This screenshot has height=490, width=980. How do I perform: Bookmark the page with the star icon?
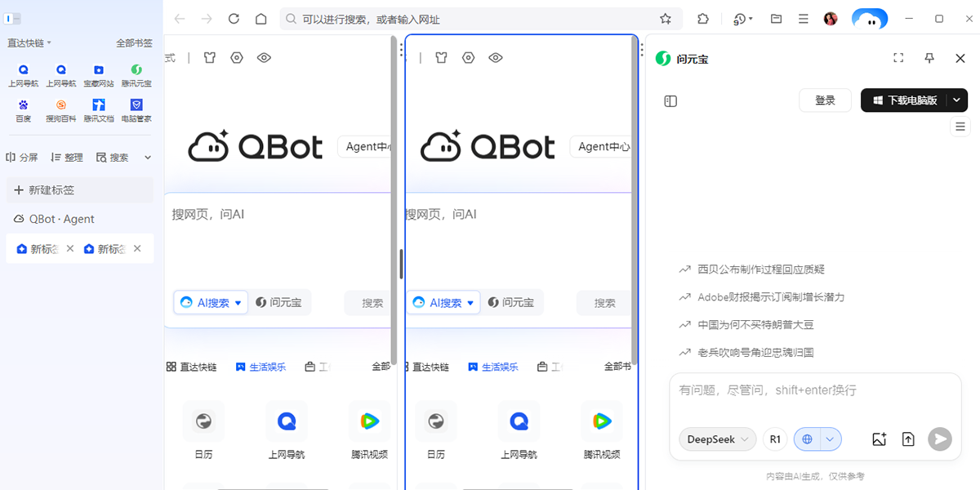(x=666, y=19)
